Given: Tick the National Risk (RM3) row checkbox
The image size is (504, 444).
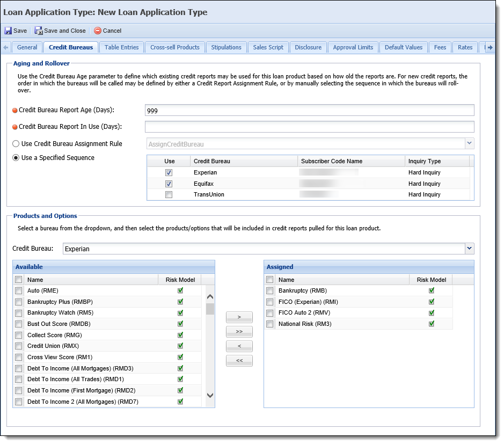Looking at the screenshot, I should pyautogui.click(x=269, y=324).
